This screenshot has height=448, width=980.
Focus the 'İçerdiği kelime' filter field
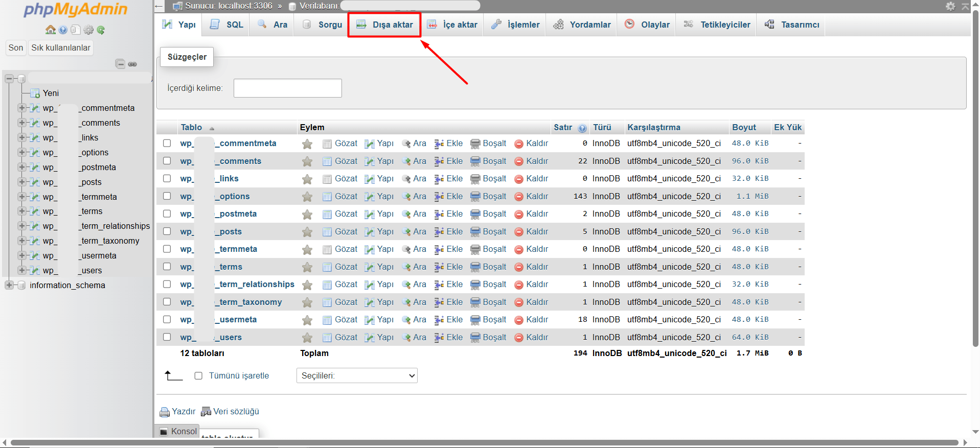pos(287,88)
